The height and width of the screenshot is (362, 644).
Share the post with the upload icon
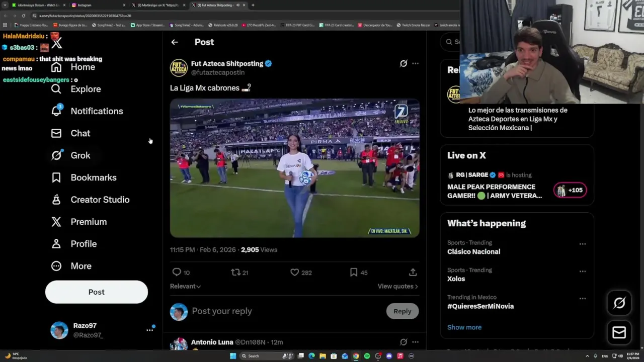(x=413, y=272)
